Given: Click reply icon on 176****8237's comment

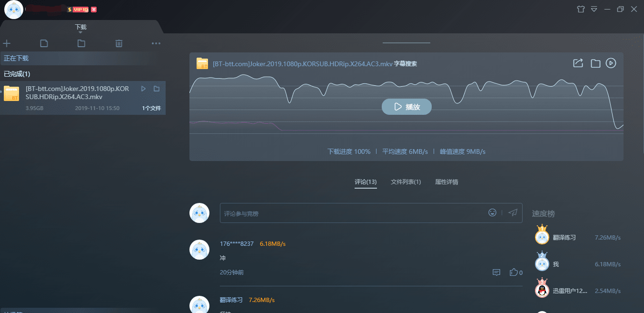Looking at the screenshot, I should pos(496,272).
